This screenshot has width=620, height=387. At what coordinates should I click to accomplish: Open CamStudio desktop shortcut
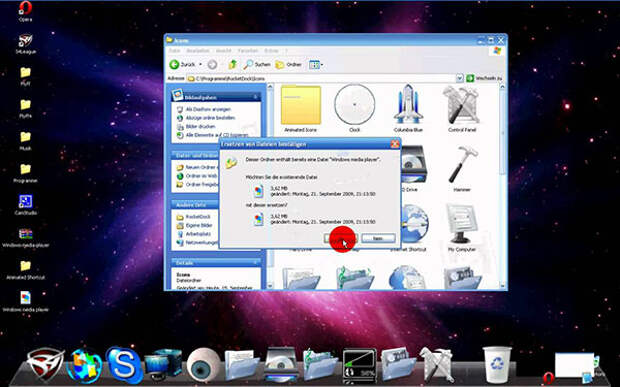tap(25, 205)
